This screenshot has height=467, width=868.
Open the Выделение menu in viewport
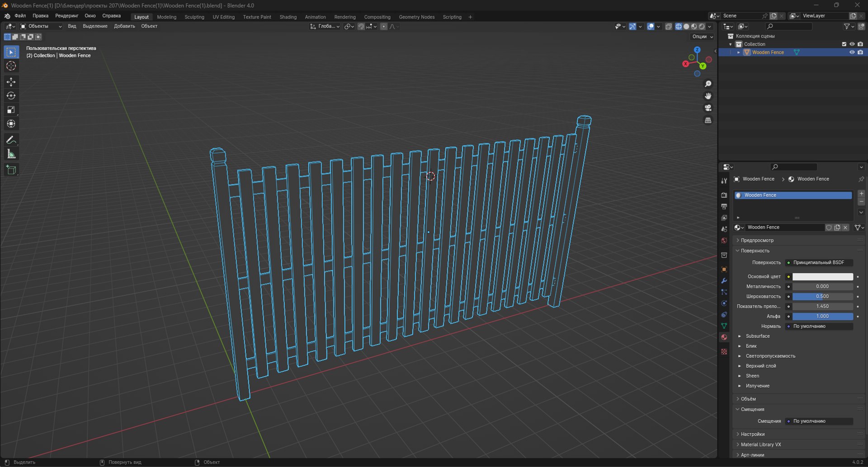click(95, 26)
